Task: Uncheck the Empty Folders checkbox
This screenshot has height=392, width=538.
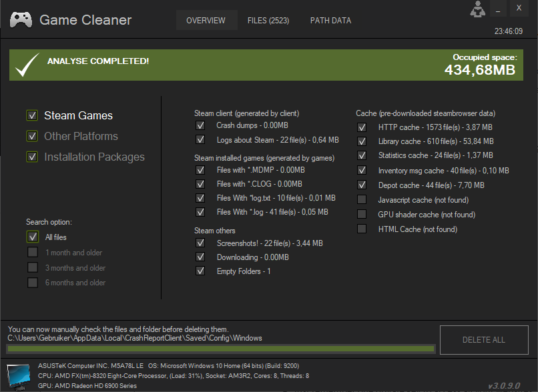Action: [200, 271]
